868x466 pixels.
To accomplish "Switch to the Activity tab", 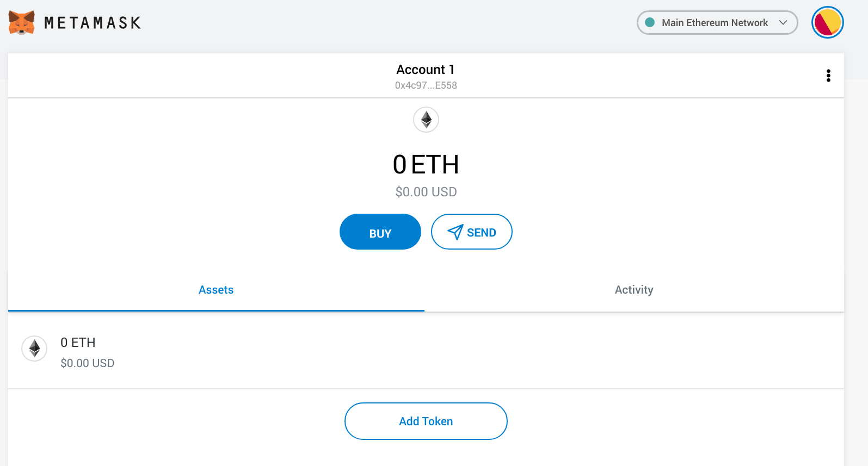I will (x=634, y=290).
